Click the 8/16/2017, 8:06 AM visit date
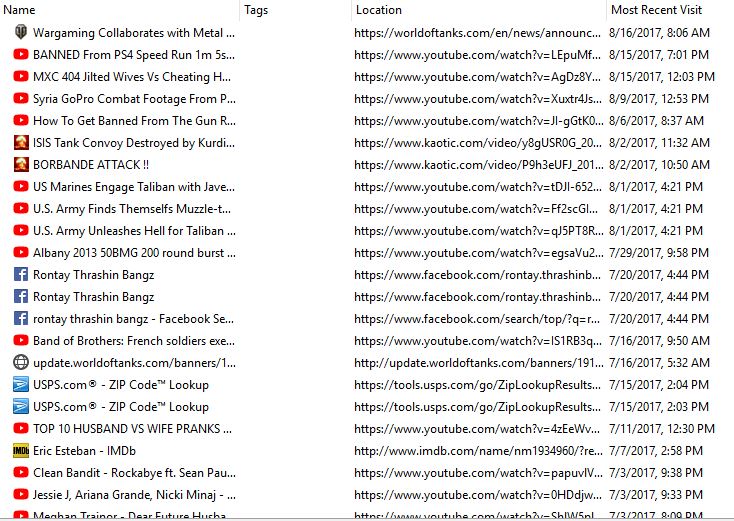The image size is (734, 521). [x=659, y=33]
